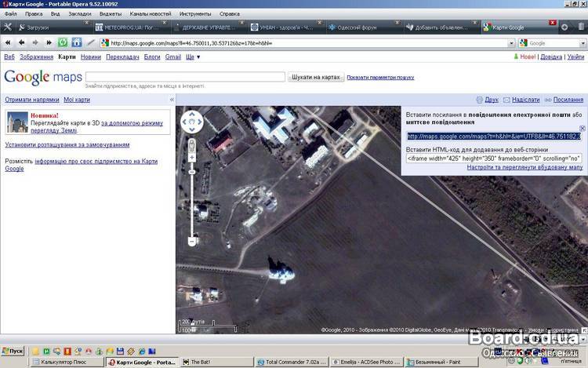Open the Opera panels wrench icon
The image size is (588, 368).
[8, 27]
